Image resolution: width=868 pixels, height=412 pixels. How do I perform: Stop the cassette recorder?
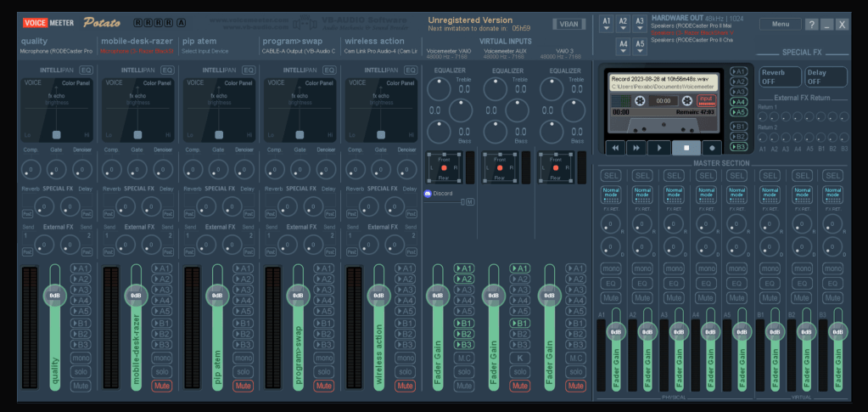coord(686,148)
